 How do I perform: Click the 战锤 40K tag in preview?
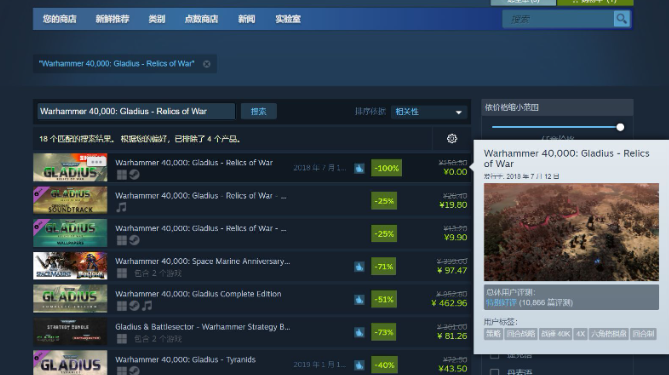click(556, 334)
